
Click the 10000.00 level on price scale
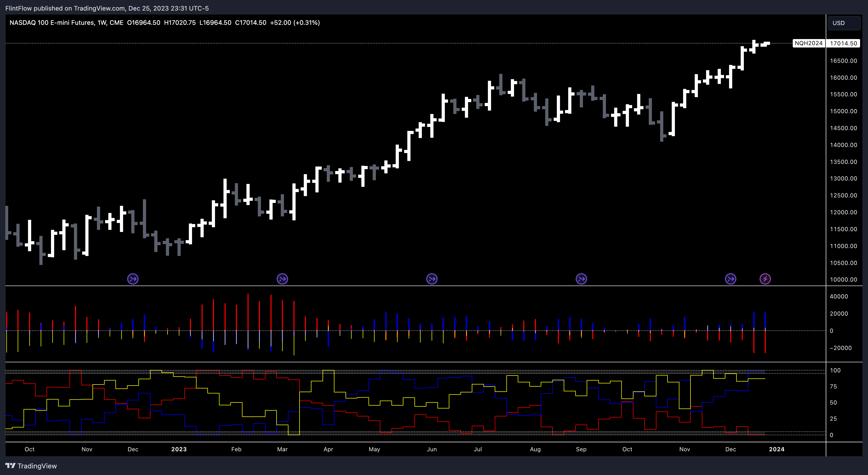[x=843, y=279]
